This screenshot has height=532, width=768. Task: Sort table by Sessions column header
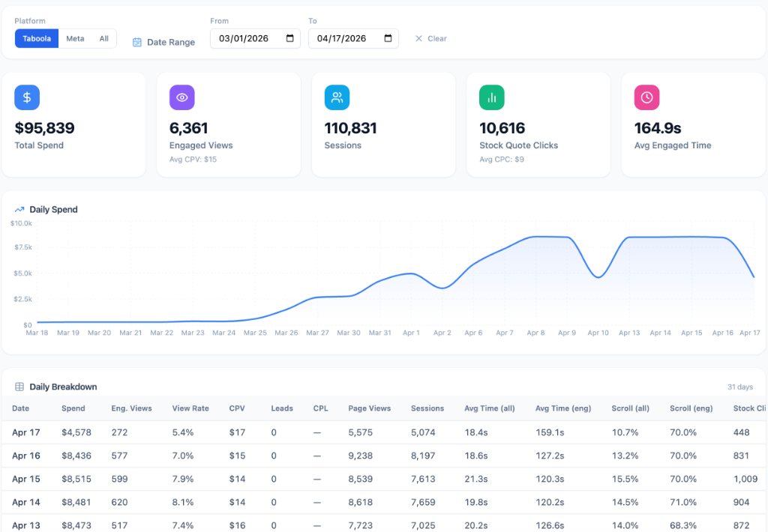point(427,408)
